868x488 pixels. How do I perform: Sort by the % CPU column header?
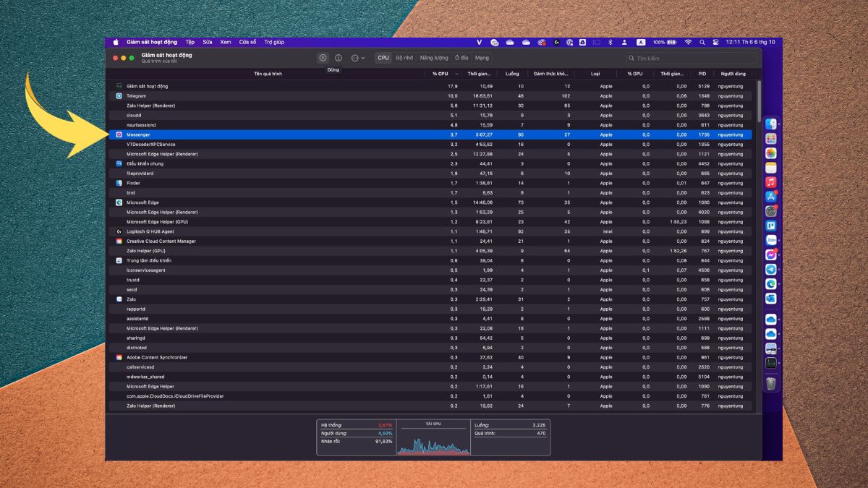pyautogui.click(x=443, y=74)
